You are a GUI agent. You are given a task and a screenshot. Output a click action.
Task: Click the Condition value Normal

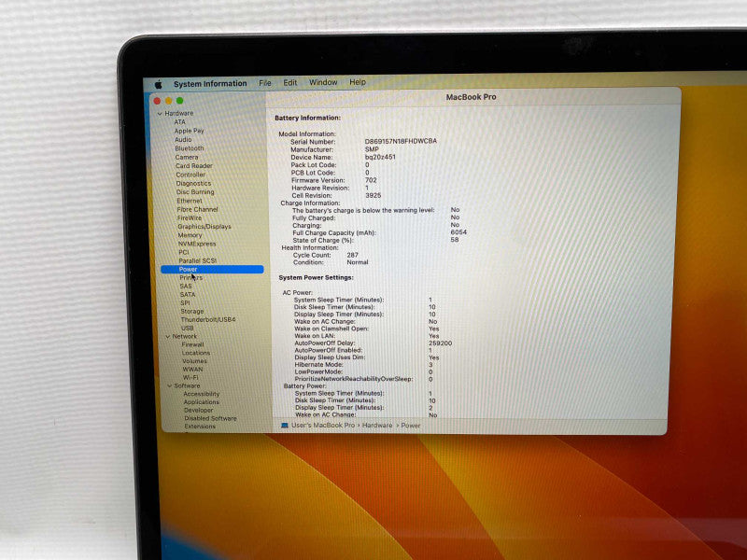(358, 262)
